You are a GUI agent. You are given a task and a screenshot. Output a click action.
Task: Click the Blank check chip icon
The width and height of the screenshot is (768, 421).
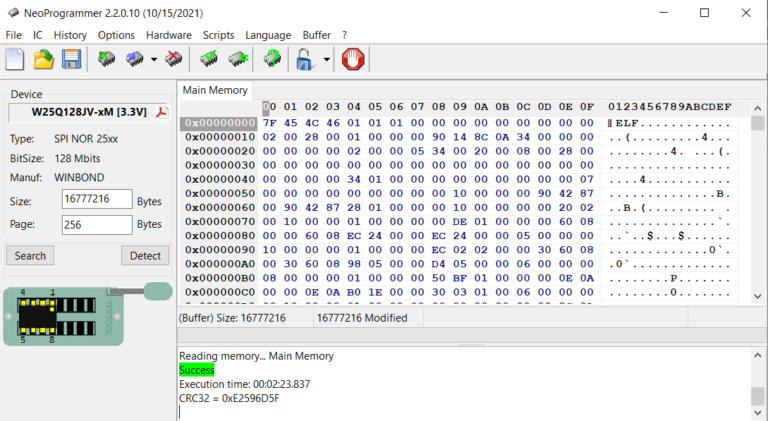click(x=238, y=60)
